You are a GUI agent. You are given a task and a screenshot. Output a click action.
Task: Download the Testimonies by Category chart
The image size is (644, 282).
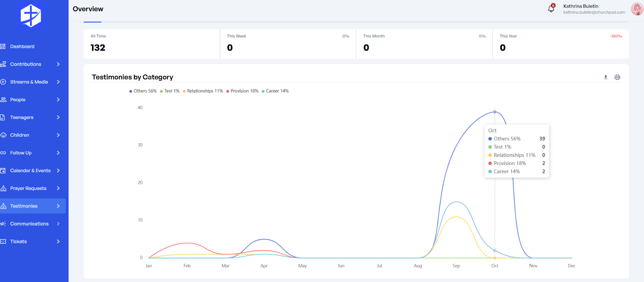(605, 77)
